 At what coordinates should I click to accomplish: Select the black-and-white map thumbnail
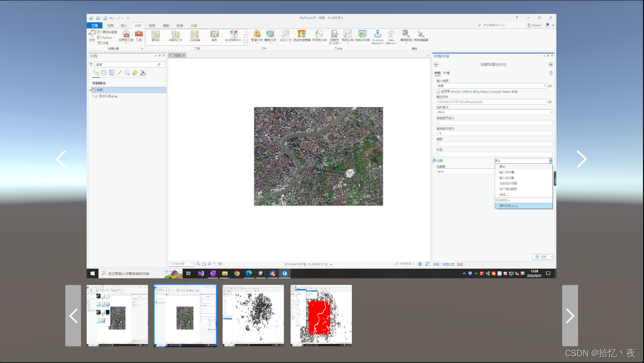pos(253,316)
